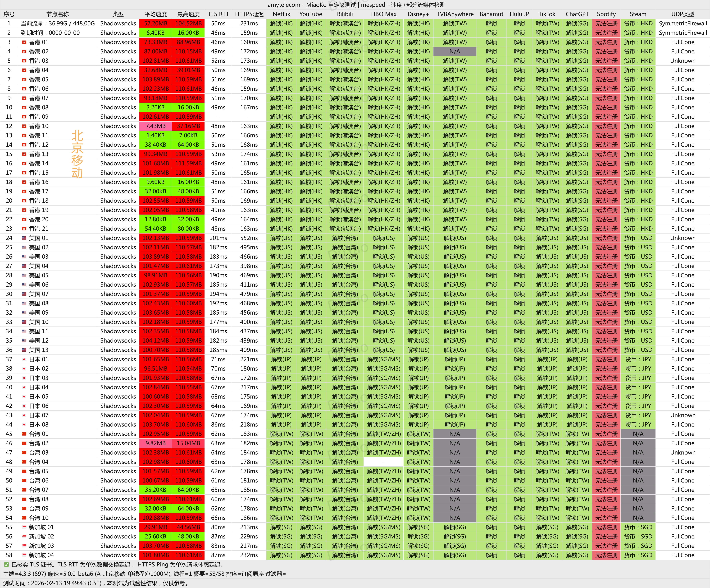This screenshot has height=588, width=710.
Task: Click the US flag beside 美国 01
Action: point(24,238)
